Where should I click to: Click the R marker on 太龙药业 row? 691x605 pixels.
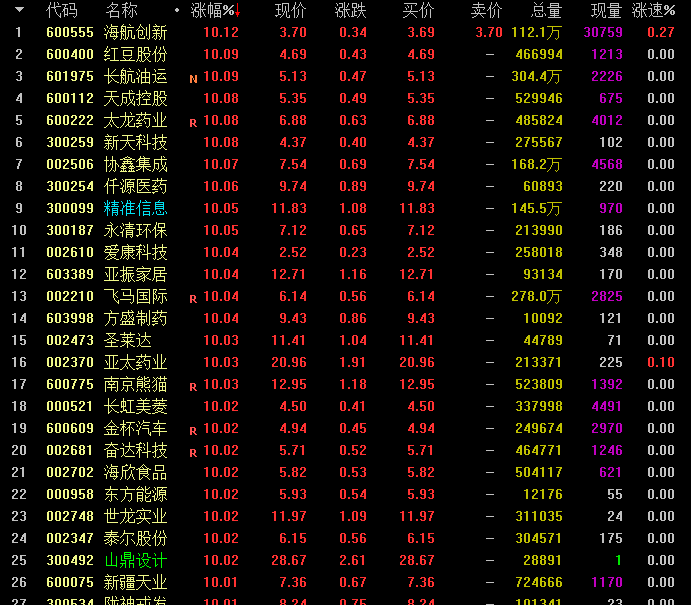(193, 123)
